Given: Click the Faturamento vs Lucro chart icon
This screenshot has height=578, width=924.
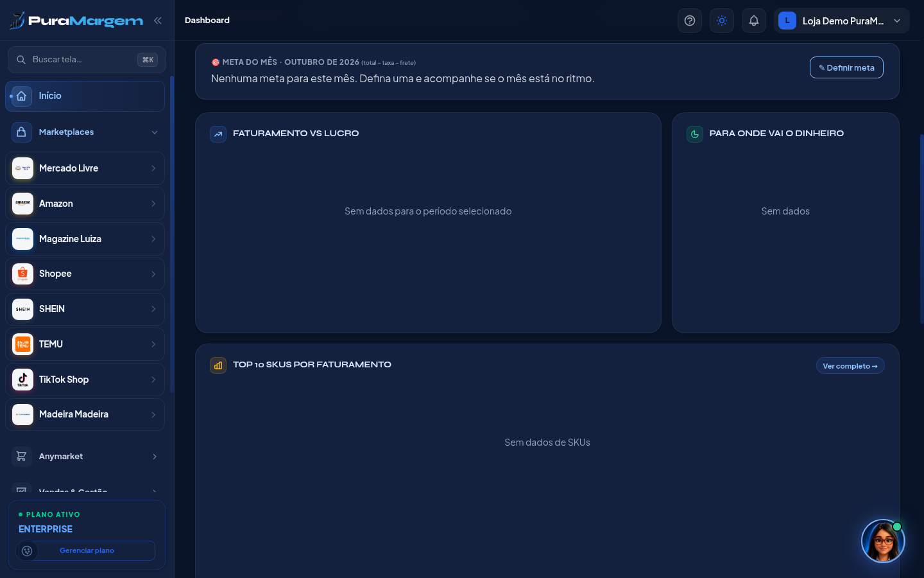Looking at the screenshot, I should click(x=218, y=134).
